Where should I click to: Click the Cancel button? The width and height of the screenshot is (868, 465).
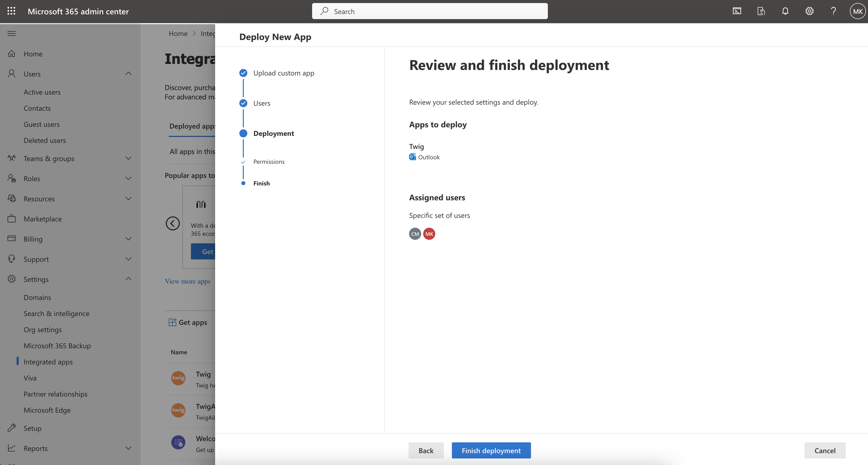point(824,450)
